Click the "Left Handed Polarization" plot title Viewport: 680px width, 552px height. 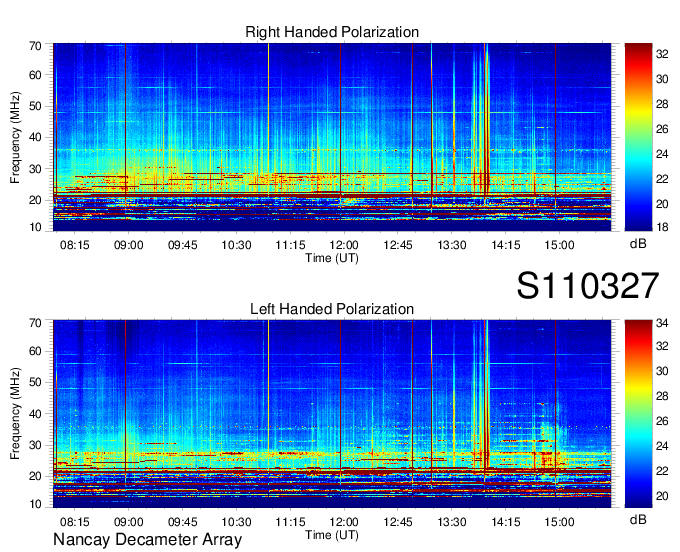click(332, 309)
